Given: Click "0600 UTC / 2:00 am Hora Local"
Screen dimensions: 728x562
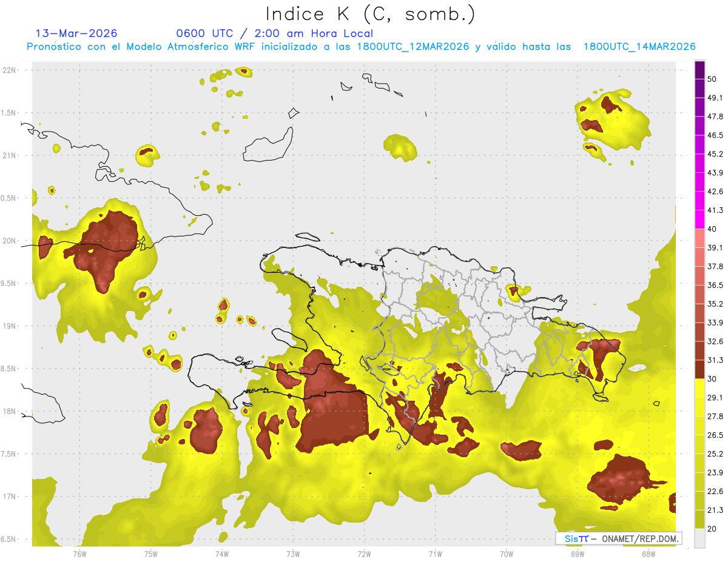Looking at the screenshot, I should click(274, 33).
